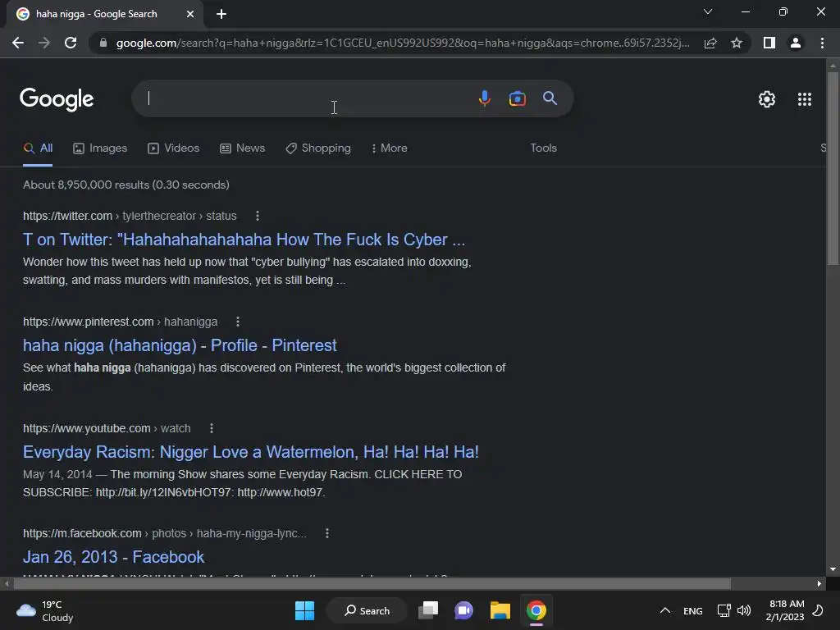Expand the More search categories menu
This screenshot has height=630, width=840.
(390, 148)
